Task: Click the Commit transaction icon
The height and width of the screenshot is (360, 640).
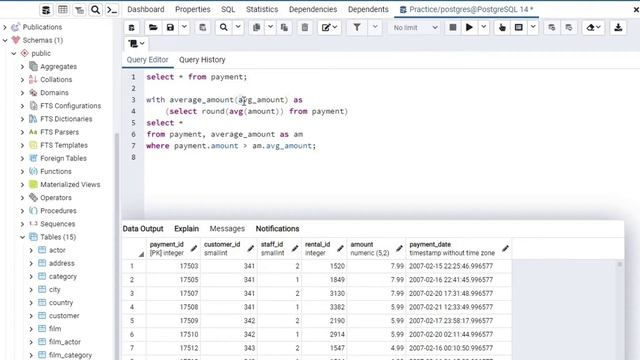Action: [x=552, y=28]
